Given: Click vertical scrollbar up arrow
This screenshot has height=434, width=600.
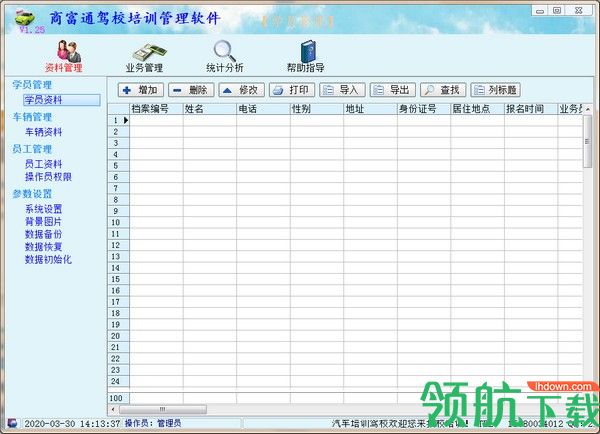Looking at the screenshot, I should [x=587, y=109].
